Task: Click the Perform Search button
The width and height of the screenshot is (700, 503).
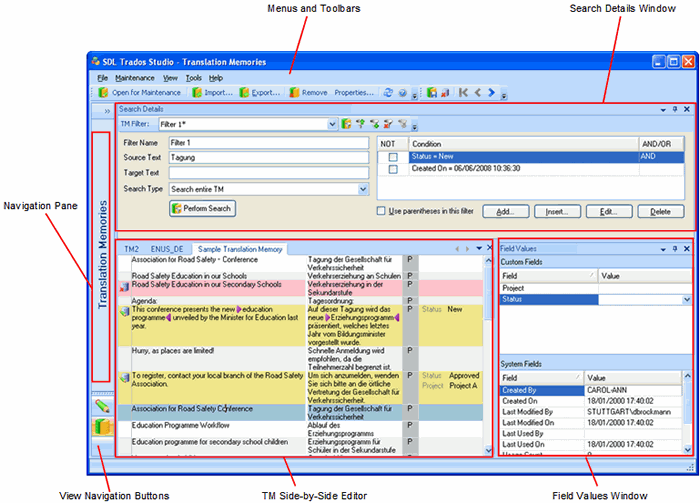Action: coord(202,208)
